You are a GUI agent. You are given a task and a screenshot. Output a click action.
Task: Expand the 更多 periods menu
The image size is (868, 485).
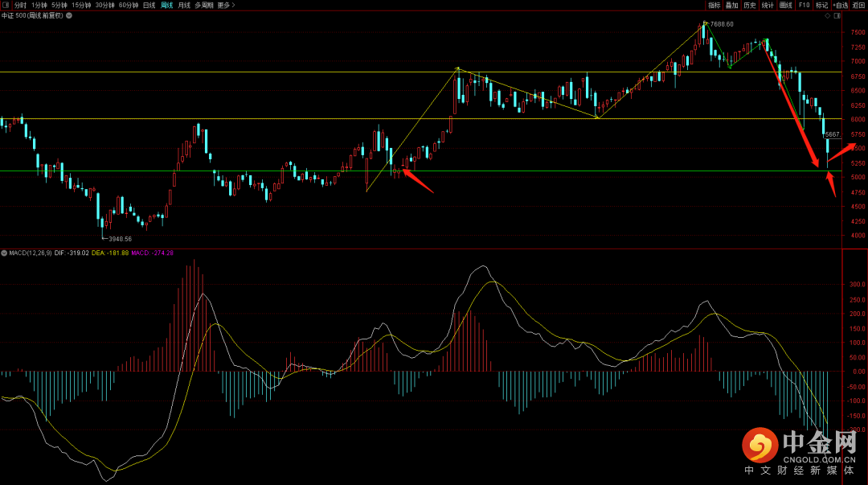(x=226, y=5)
